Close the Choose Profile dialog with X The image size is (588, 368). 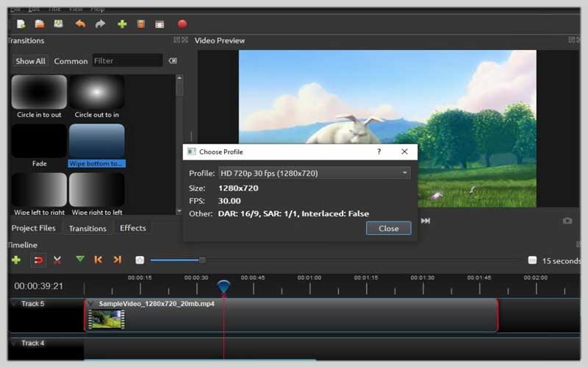coord(404,152)
